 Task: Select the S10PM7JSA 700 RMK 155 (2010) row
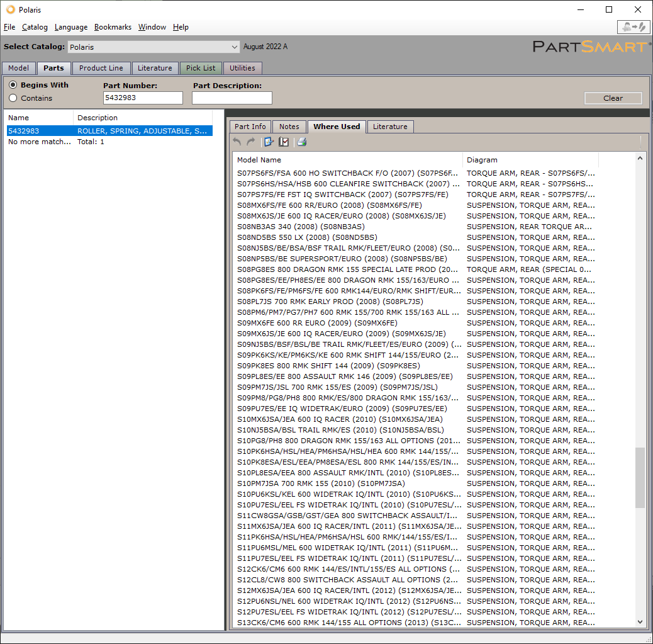[416, 483]
